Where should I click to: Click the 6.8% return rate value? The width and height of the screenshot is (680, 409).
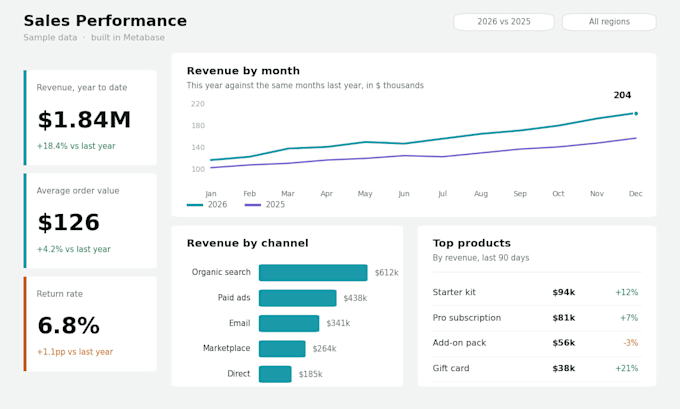coord(69,325)
